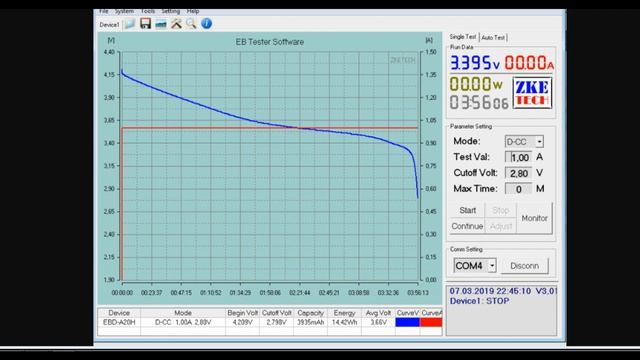Click the 3935mAh capacity cell
640x360 pixels.
pyautogui.click(x=310, y=322)
